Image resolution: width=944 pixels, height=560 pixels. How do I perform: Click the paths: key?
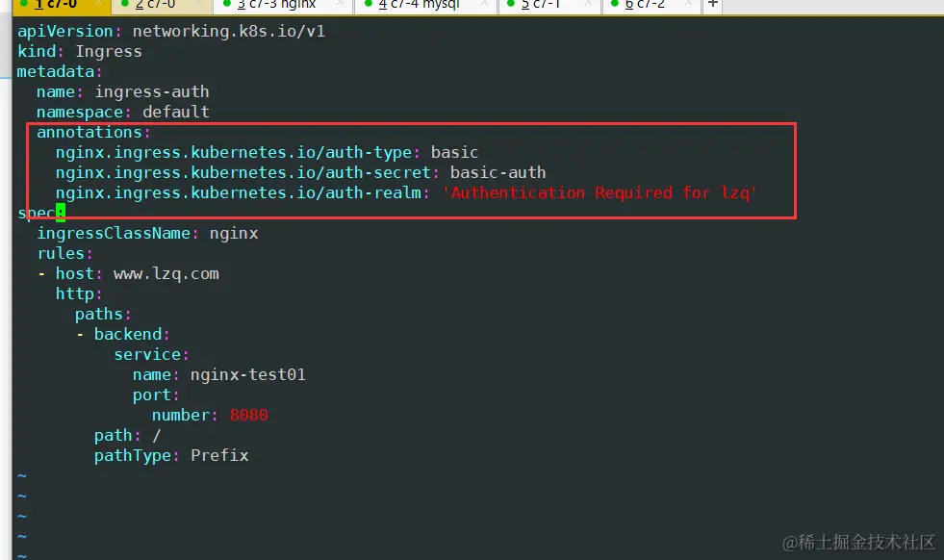tap(103, 315)
